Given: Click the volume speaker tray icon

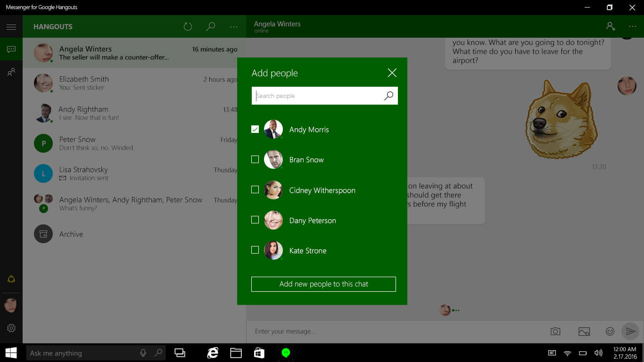Looking at the screenshot, I should pyautogui.click(x=598, y=353).
